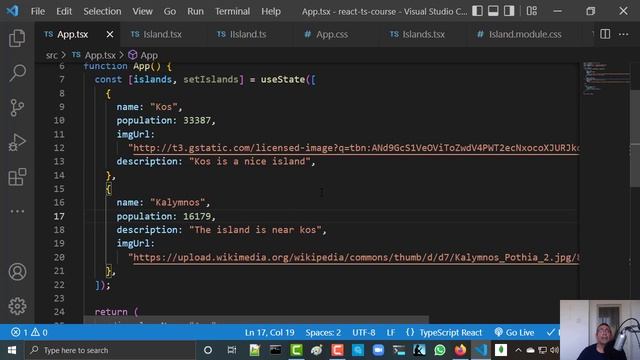The width and height of the screenshot is (640, 360).
Task: Split the editor to the right
Action: [605, 34]
